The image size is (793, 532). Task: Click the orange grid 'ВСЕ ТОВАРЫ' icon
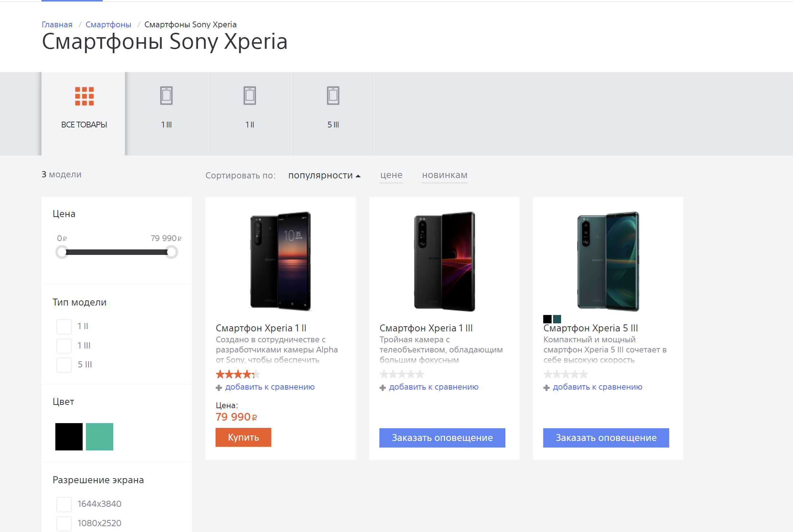(84, 96)
